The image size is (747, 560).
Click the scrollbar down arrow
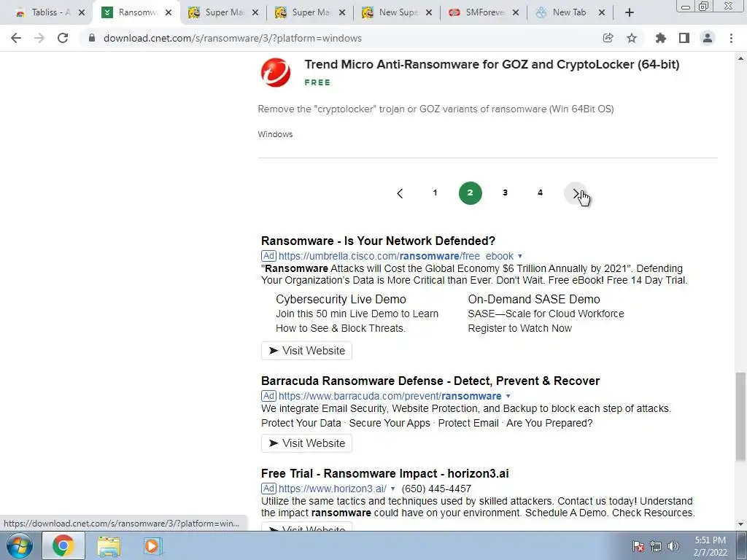pos(740,524)
